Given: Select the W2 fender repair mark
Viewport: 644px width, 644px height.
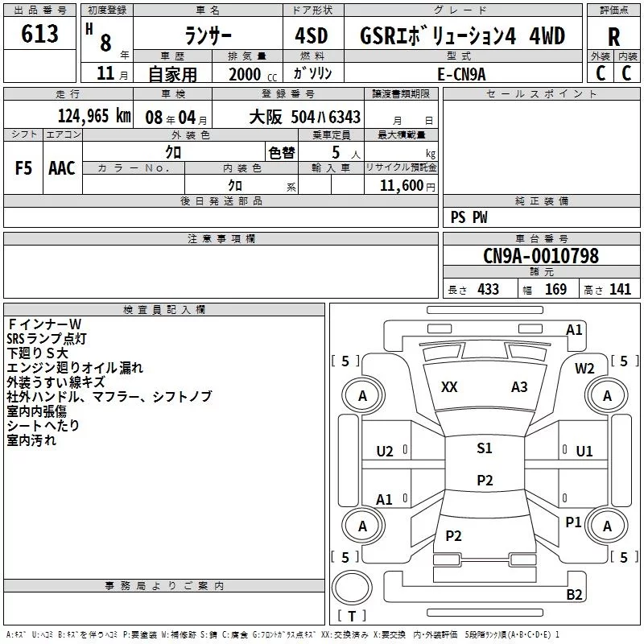Looking at the screenshot, I should (x=584, y=369).
